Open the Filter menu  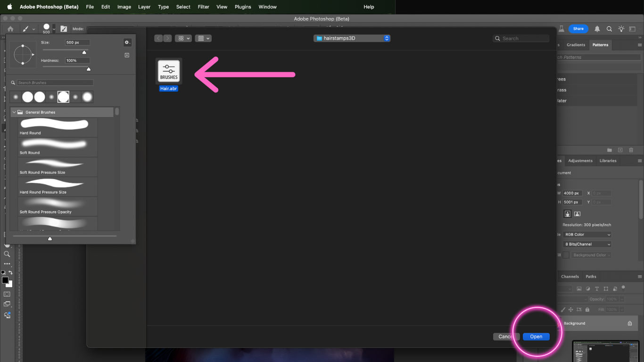pyautogui.click(x=204, y=7)
